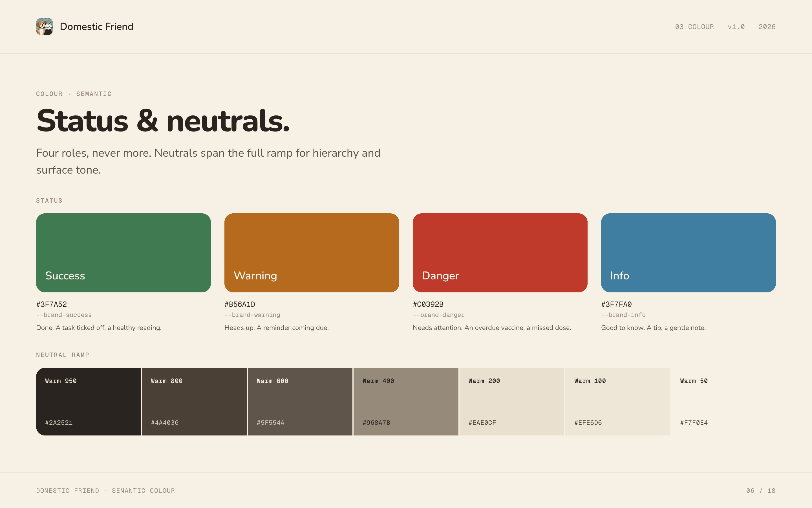
Task: Click the --brand-danger token name
Action: point(438,315)
